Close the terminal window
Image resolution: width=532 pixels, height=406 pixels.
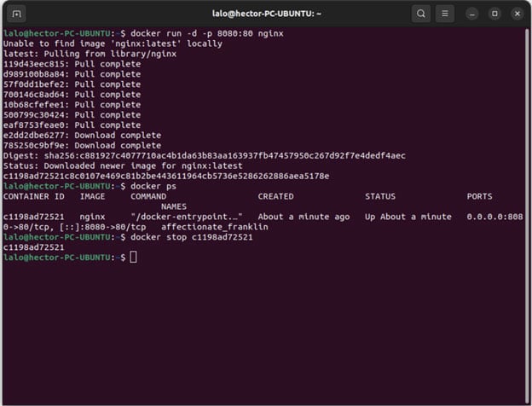click(x=518, y=14)
